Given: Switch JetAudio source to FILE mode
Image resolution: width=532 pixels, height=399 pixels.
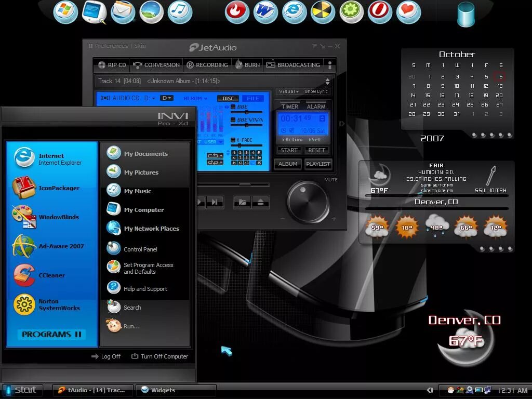Looking at the screenshot, I should pos(253,98).
